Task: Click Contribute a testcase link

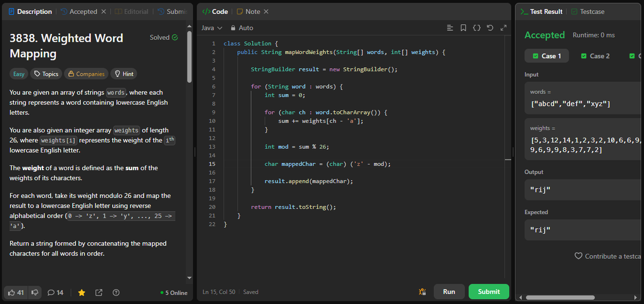Action: [x=612, y=256]
